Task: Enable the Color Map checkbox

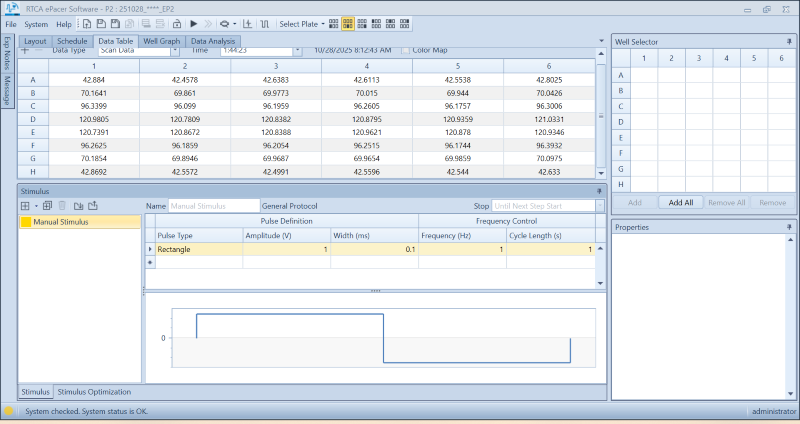Action: [406, 49]
